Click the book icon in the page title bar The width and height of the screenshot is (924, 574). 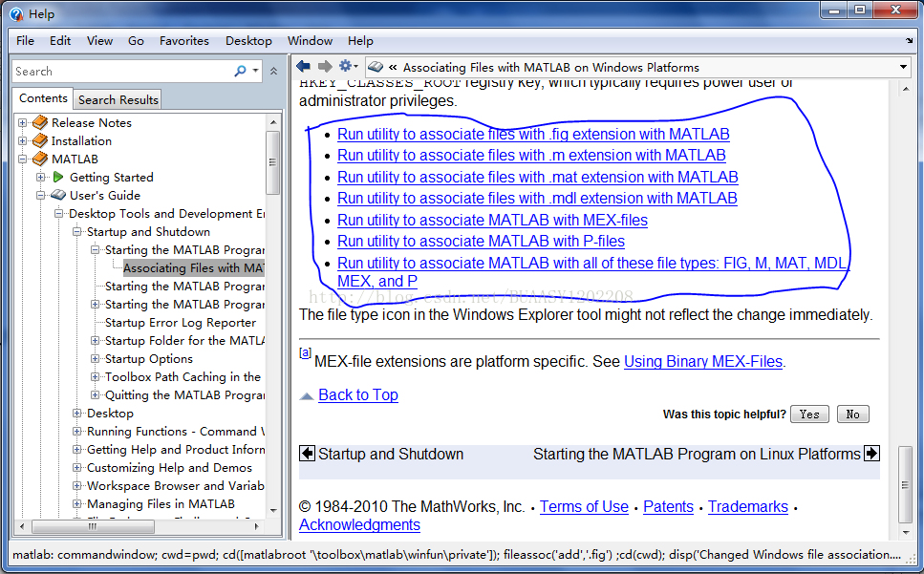pyautogui.click(x=376, y=67)
